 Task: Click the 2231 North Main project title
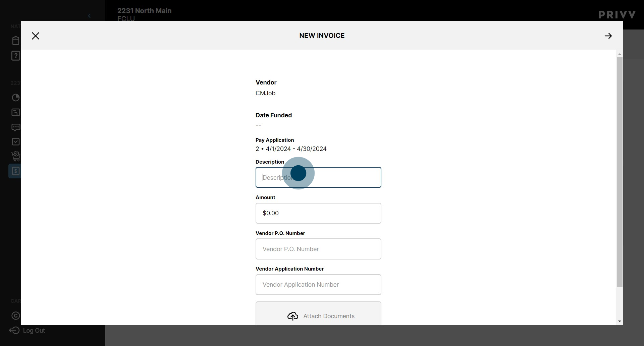144,11
